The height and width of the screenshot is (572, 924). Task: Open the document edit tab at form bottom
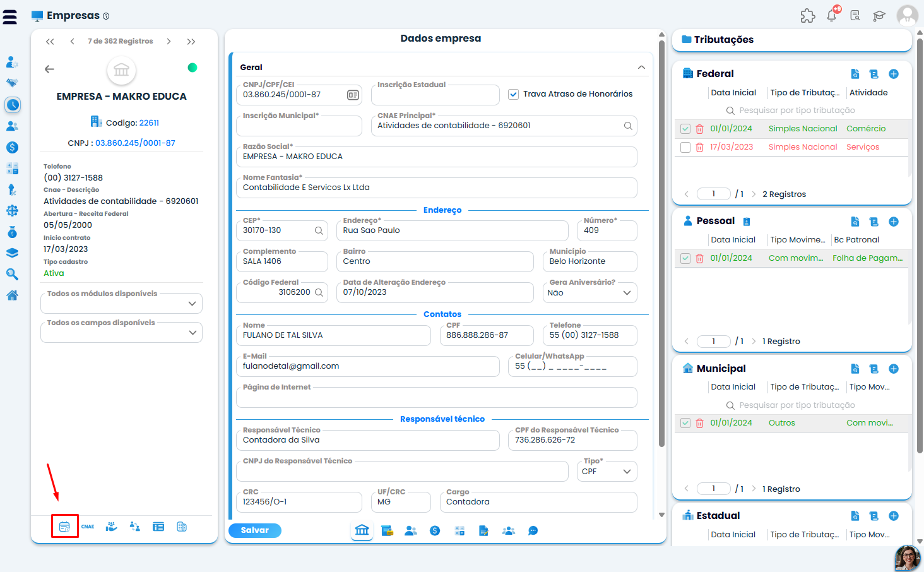click(x=484, y=531)
